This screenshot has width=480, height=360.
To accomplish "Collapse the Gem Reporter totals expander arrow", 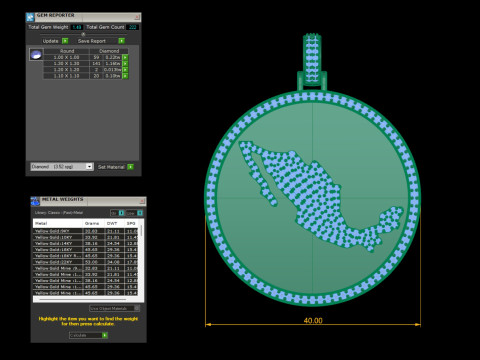I will tap(83, 34).
